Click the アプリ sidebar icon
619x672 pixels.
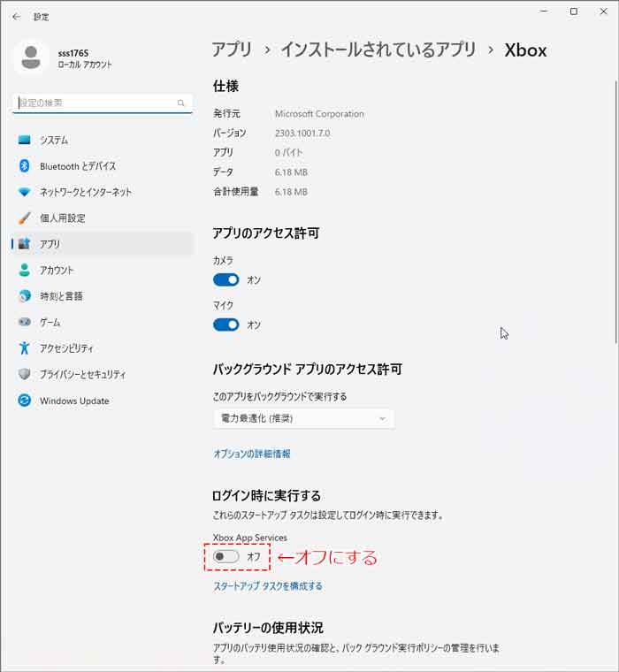point(25,244)
